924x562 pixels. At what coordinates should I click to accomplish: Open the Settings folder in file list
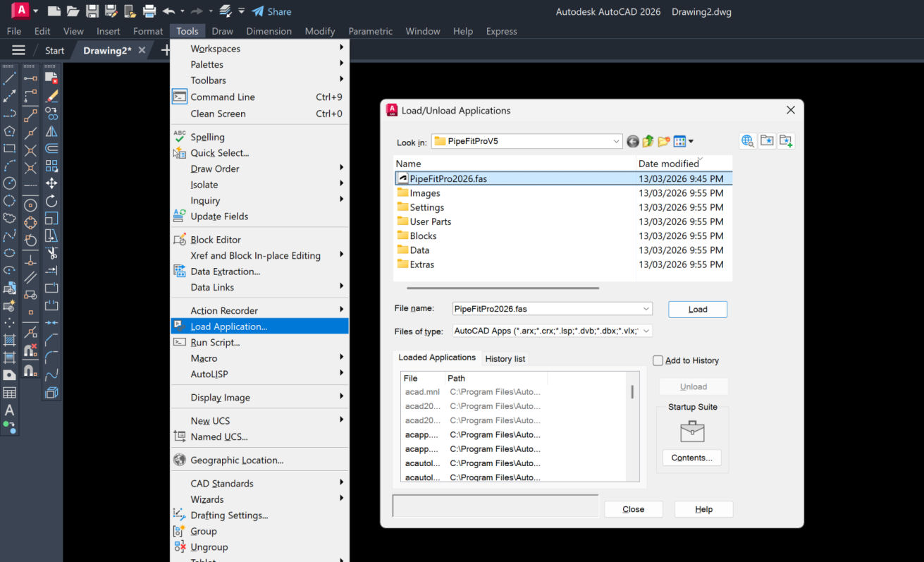(x=426, y=207)
